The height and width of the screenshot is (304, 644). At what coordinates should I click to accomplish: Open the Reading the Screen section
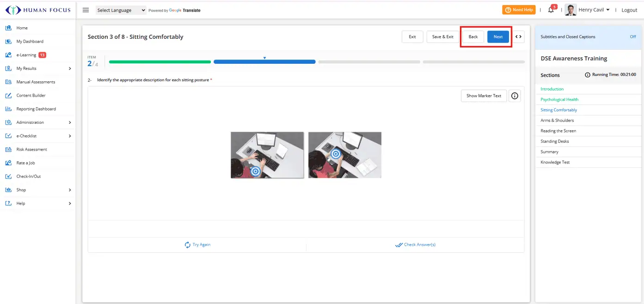[558, 131]
